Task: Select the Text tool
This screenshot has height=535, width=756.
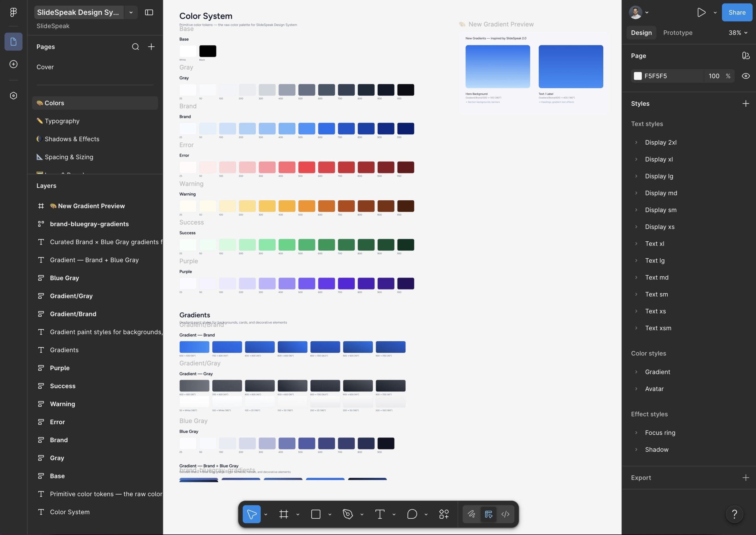Action: click(380, 514)
